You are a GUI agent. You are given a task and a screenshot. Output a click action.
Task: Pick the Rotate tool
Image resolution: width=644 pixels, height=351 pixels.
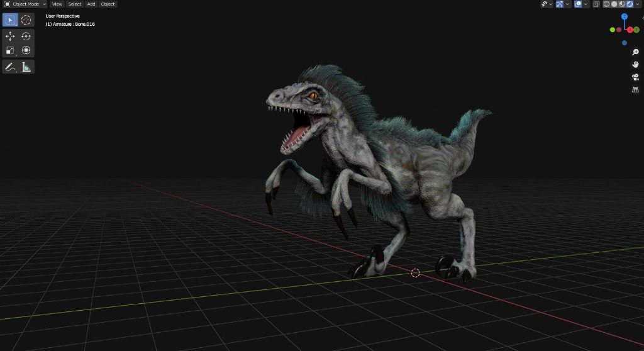26,36
